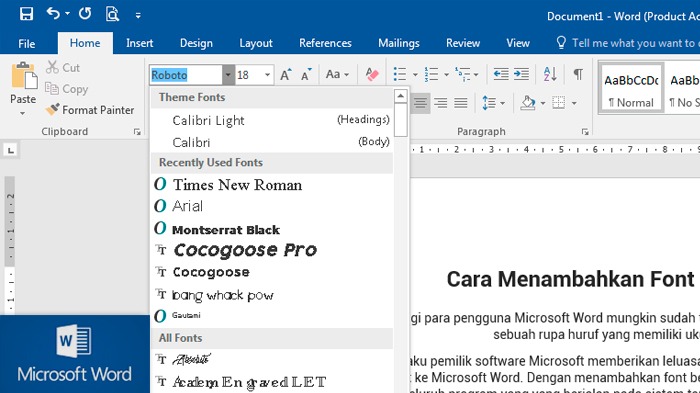Decrease the paragraph indent
Viewport: 700px width, 393px height.
[501, 74]
